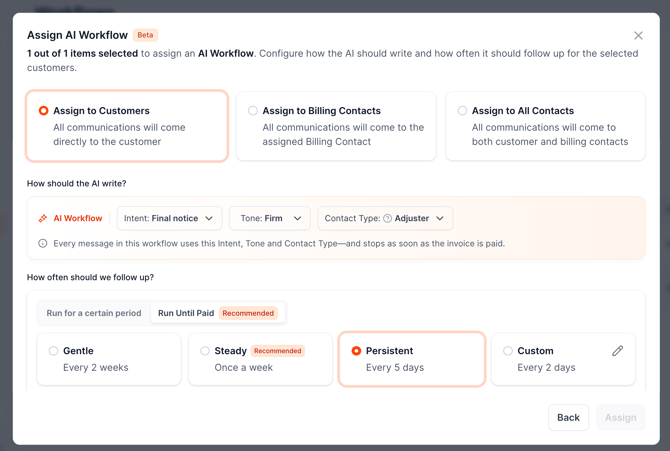Viewport: 670px width, 451px height.
Task: Expand the Tone: Firm dropdown
Action: click(270, 218)
